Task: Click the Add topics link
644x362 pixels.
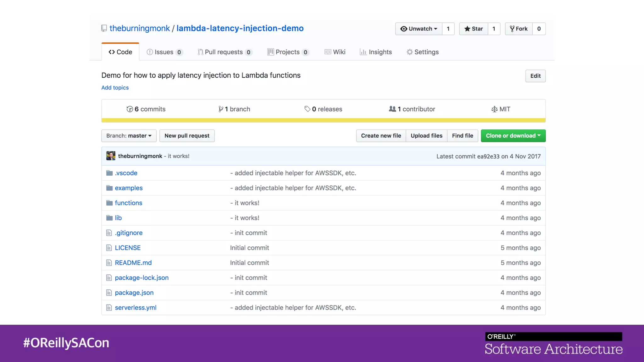Action: click(x=115, y=88)
